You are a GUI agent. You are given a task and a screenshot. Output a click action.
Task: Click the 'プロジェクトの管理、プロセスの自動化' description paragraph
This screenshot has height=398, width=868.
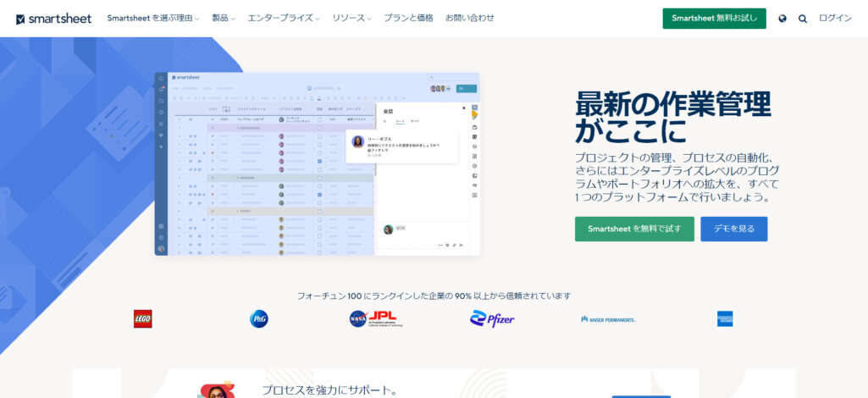pos(677,177)
